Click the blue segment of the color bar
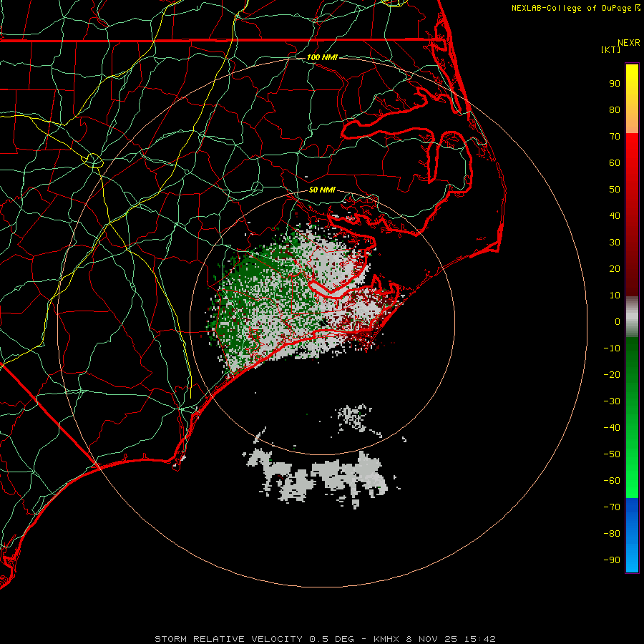Image resolution: width=644 pixels, height=644 pixels. (632, 535)
